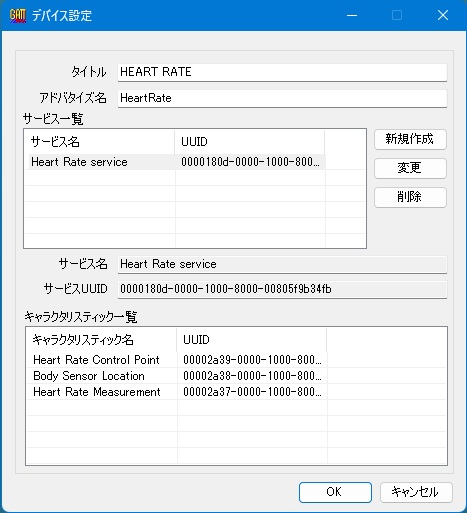Confirm settings with the OK button

[x=335, y=492]
